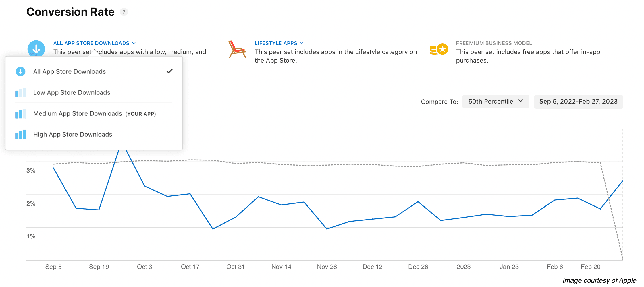Click the Conversion Rate heading

[70, 12]
